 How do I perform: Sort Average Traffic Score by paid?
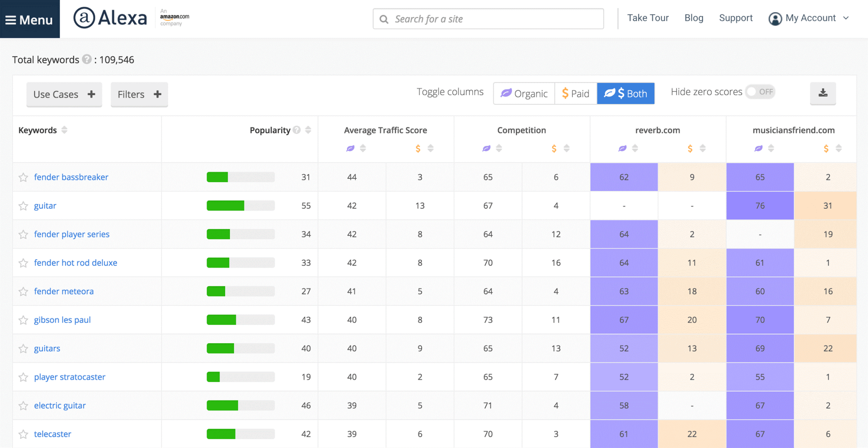[431, 148]
